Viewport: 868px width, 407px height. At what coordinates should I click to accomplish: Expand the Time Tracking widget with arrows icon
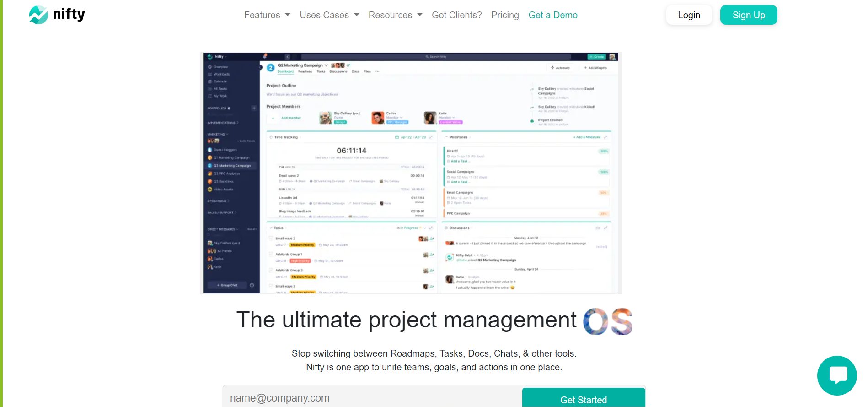431,137
